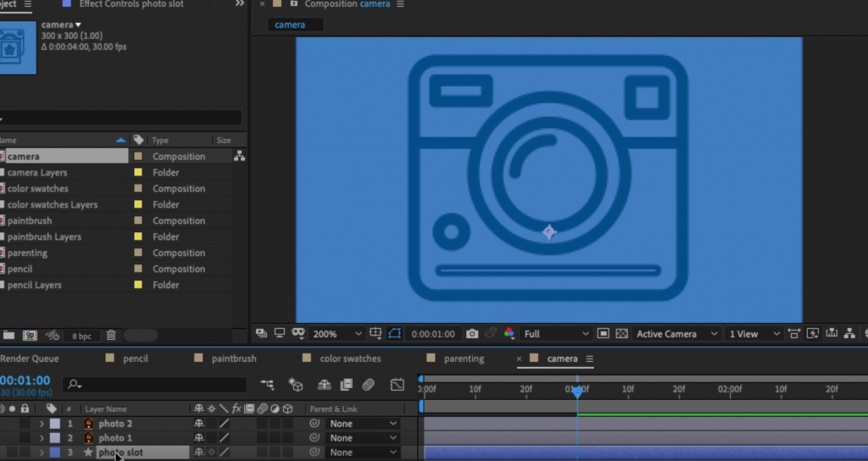Select the paintbrush composition in Project panel
The image size is (868, 461).
pos(30,221)
